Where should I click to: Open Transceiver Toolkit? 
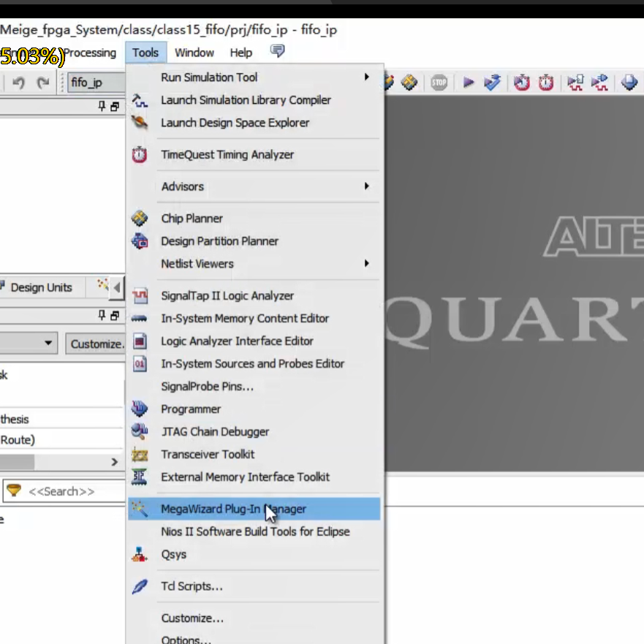pos(254,454)
